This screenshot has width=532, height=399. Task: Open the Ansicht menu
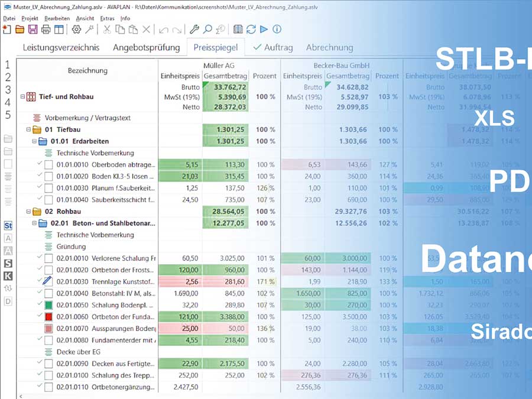tap(85, 18)
